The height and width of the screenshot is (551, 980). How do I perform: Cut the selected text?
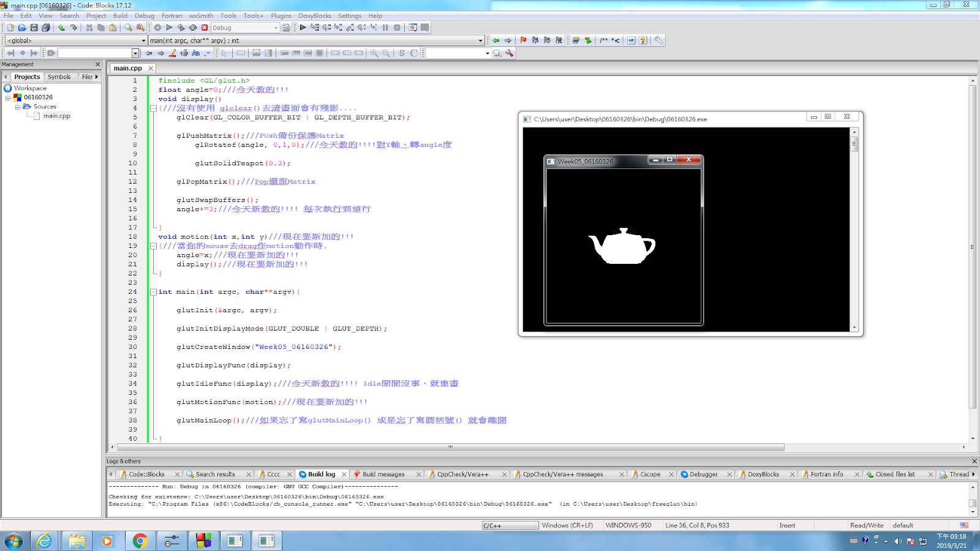click(x=89, y=28)
